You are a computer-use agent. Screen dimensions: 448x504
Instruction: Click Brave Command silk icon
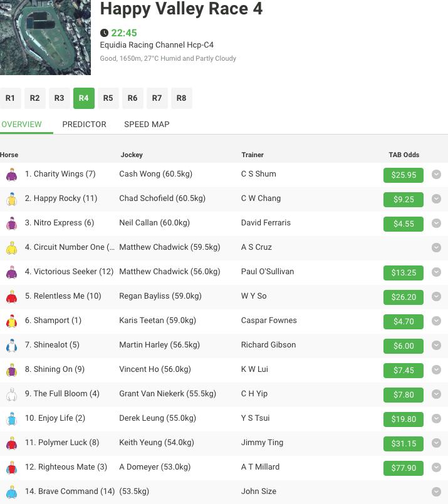[11, 493]
